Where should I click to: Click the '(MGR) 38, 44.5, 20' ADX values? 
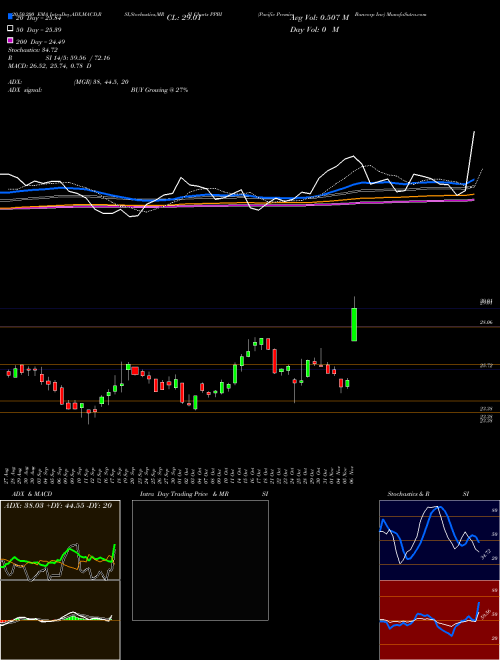point(101,82)
